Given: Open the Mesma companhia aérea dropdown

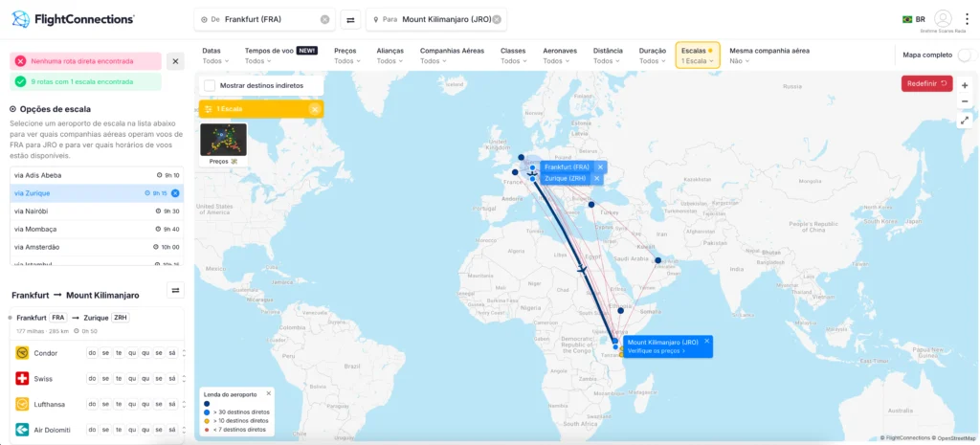Looking at the screenshot, I should tap(770, 56).
